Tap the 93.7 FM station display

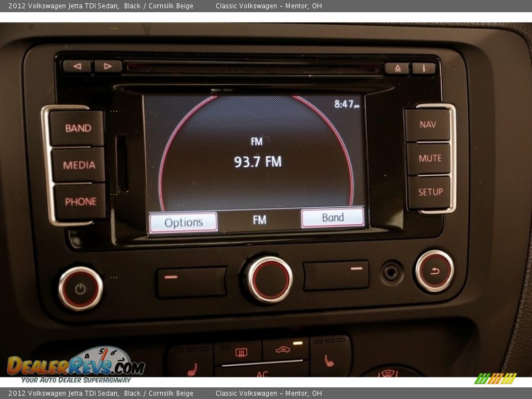tap(258, 162)
